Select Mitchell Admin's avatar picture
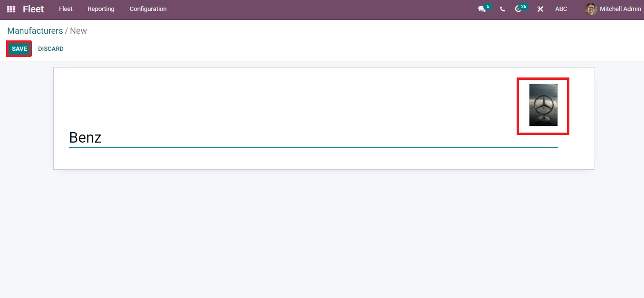Viewport: 644px width, 298px height. click(591, 9)
